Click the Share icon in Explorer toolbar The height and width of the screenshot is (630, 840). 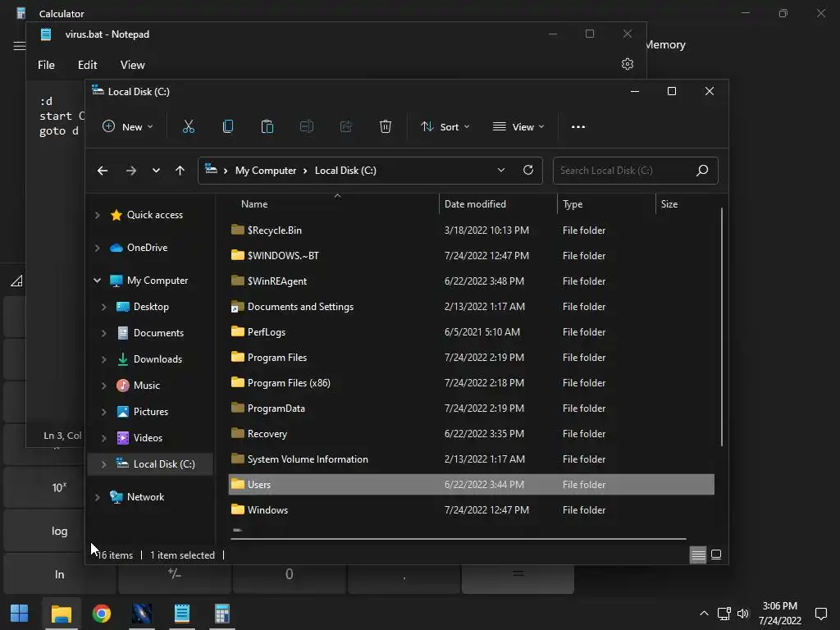point(346,127)
